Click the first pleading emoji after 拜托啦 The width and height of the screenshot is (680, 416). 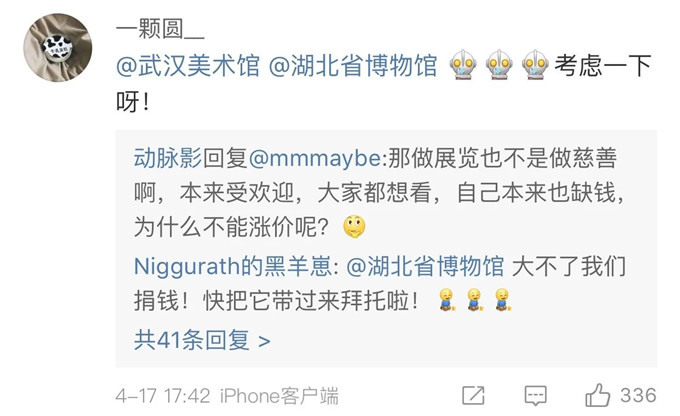coord(447,300)
